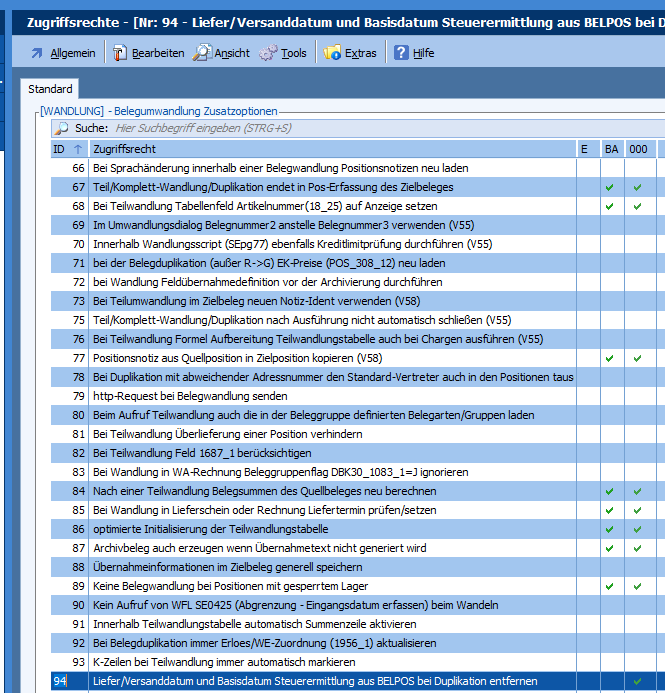Viewport: 665px width, 693px height.
Task: Click the magnifier icon beside Suche
Action: [x=62, y=128]
